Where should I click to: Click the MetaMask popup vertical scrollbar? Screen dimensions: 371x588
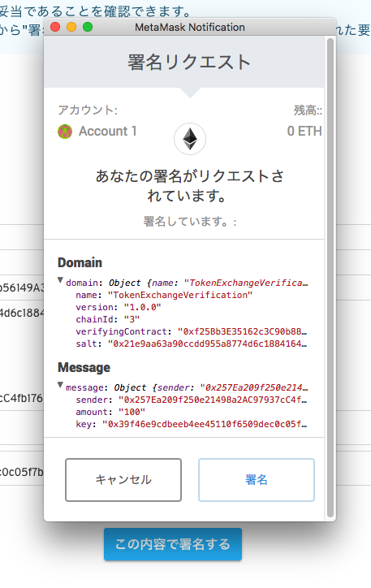point(330,278)
